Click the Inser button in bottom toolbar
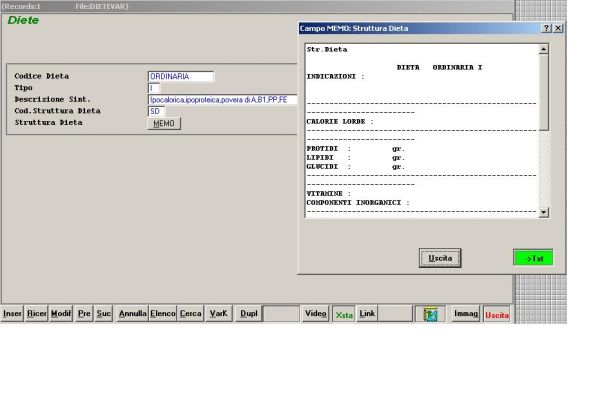The height and width of the screenshot is (394, 600). coord(12,314)
